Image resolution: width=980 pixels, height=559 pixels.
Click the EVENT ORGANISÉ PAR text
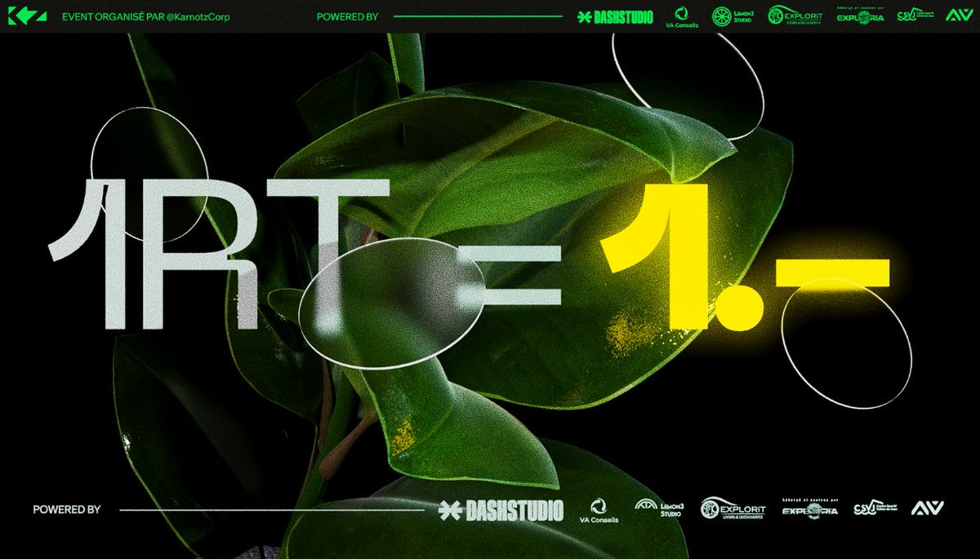coord(114,16)
